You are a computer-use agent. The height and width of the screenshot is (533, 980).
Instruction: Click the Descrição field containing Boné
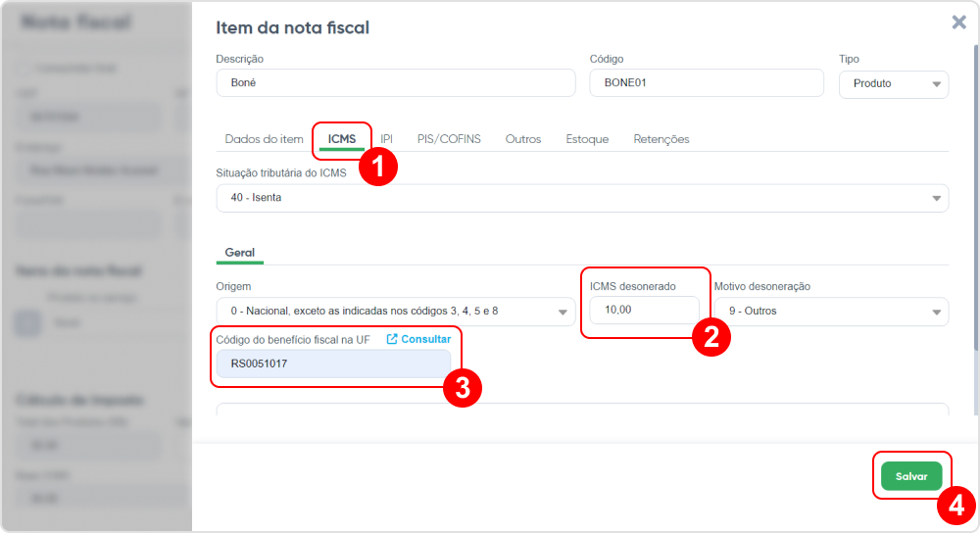click(x=396, y=82)
